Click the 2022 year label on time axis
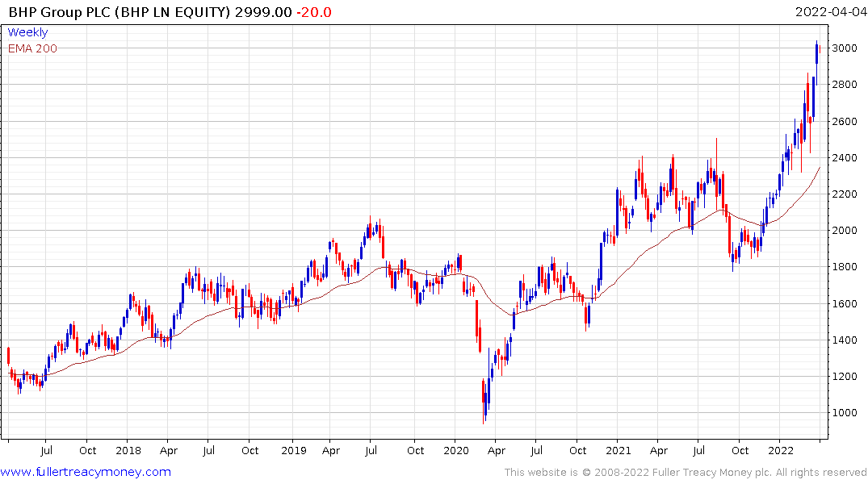868x484 pixels. click(x=781, y=450)
